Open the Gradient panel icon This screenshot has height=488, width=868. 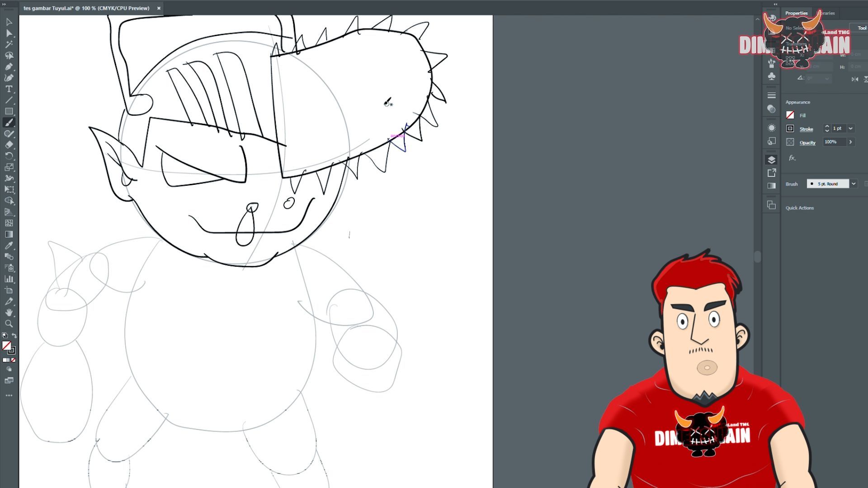pyautogui.click(x=772, y=186)
